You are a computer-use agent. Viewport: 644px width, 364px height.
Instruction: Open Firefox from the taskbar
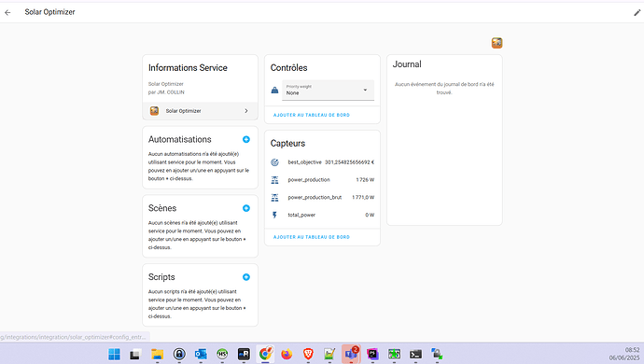tap(287, 354)
